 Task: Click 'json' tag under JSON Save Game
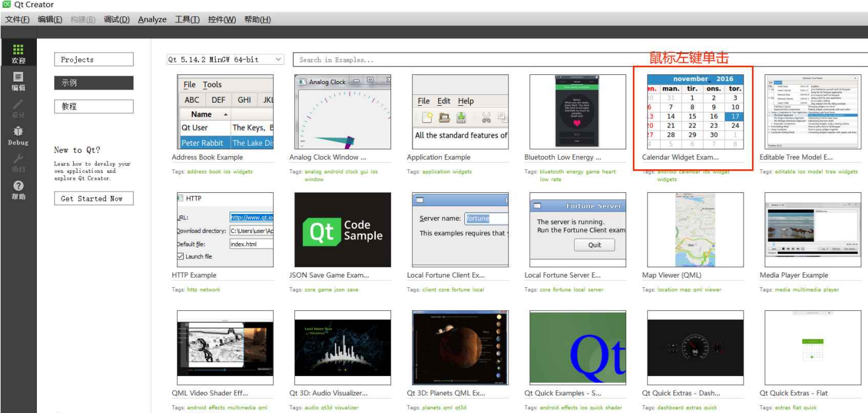point(340,290)
